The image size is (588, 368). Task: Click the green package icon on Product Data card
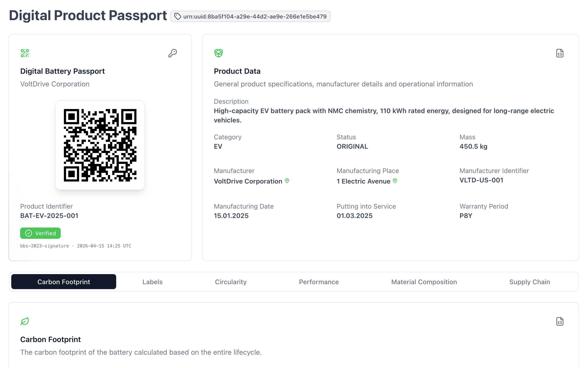coord(219,53)
